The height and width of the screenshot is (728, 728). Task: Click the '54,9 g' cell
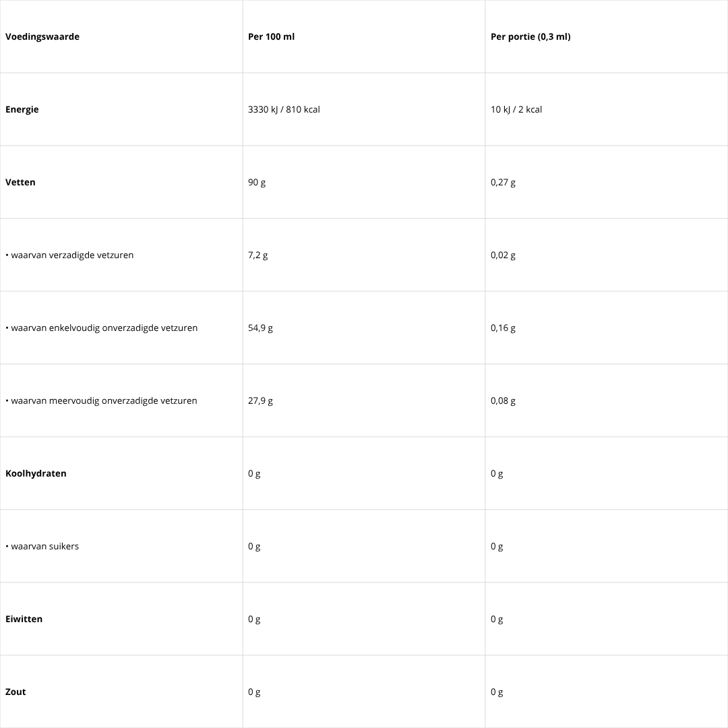point(260,328)
